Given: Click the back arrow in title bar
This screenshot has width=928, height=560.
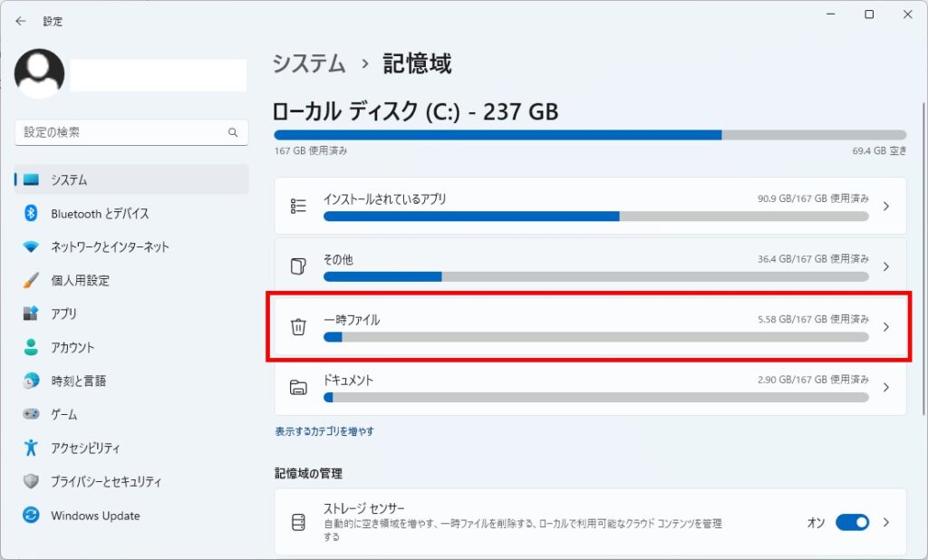Looking at the screenshot, I should point(21,21).
